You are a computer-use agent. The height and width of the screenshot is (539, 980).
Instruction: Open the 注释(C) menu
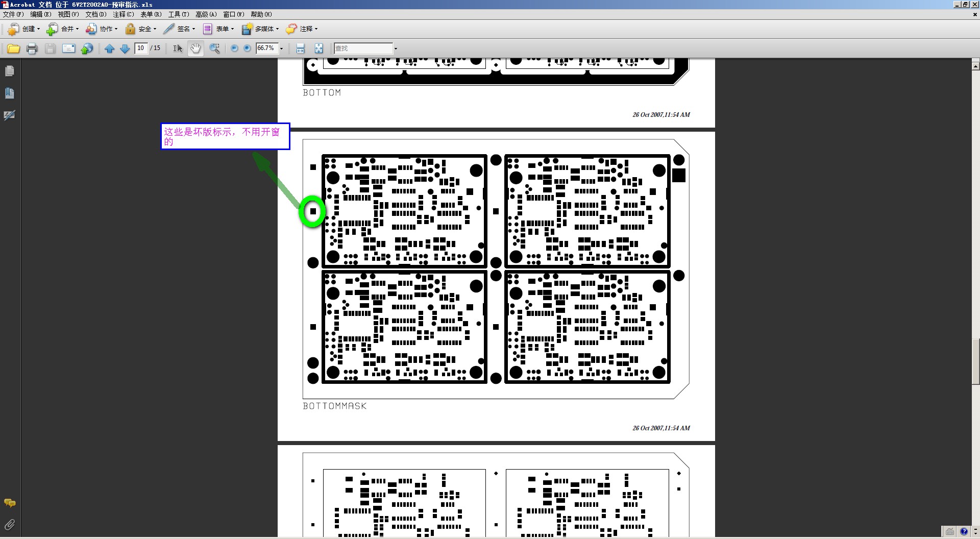point(124,14)
